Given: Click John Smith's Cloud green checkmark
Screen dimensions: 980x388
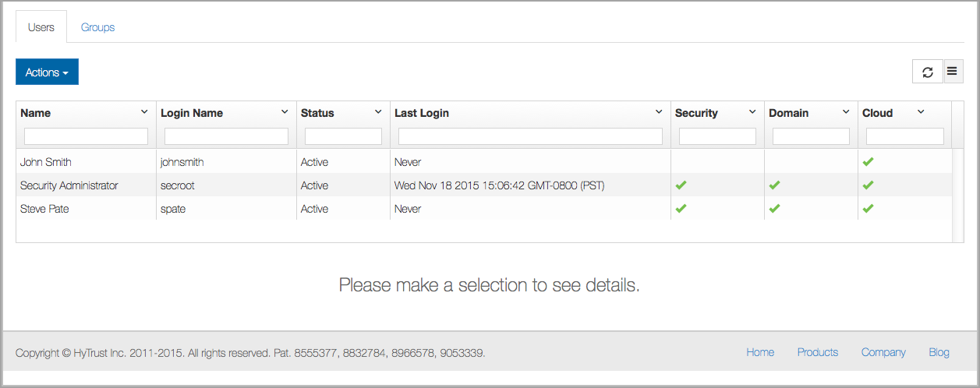Looking at the screenshot, I should pyautogui.click(x=868, y=162).
